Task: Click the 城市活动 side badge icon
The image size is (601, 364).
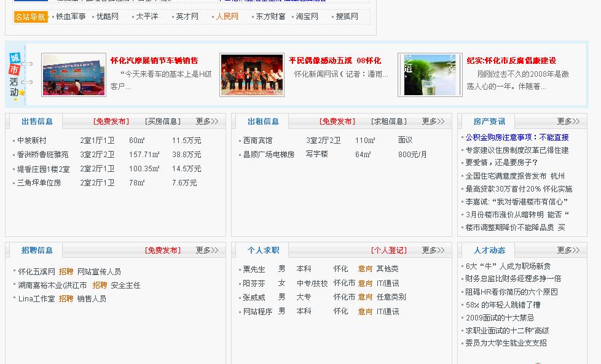Action: (x=15, y=75)
